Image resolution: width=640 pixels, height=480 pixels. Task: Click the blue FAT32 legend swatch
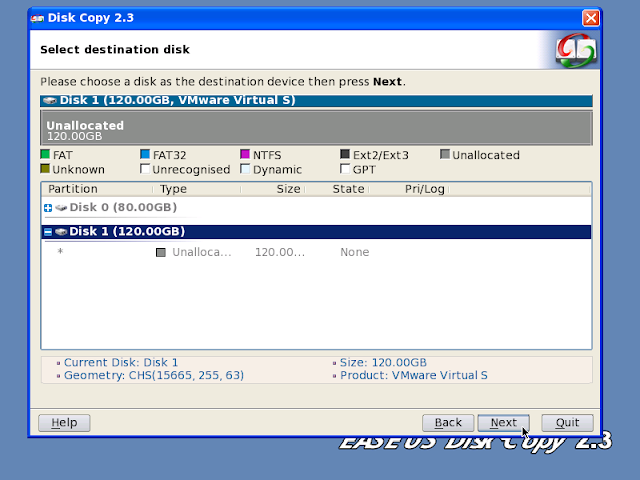coord(145,154)
